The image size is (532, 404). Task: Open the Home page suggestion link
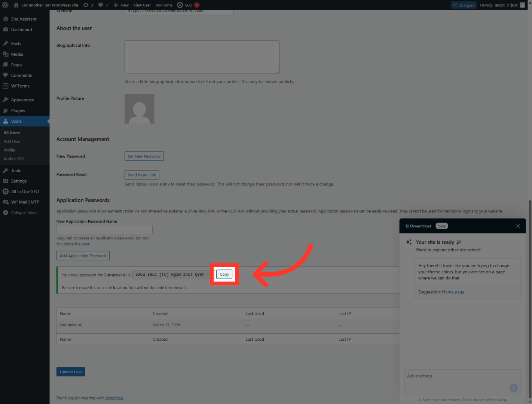(x=453, y=292)
